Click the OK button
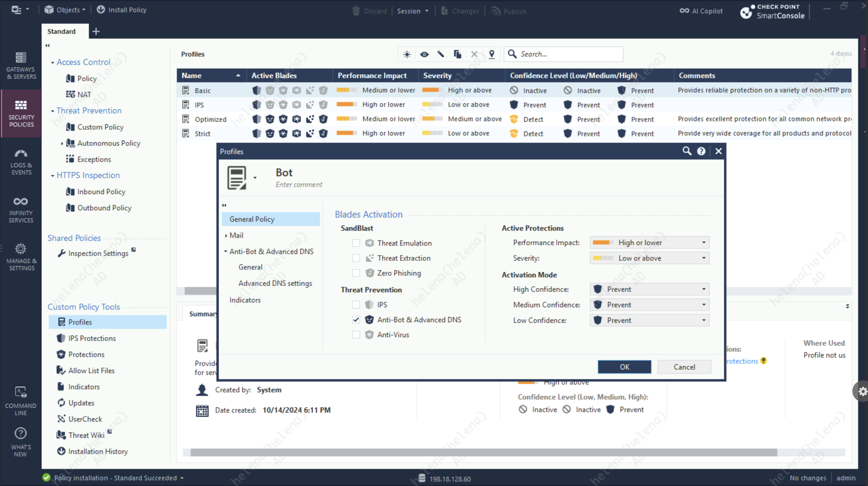 point(624,367)
